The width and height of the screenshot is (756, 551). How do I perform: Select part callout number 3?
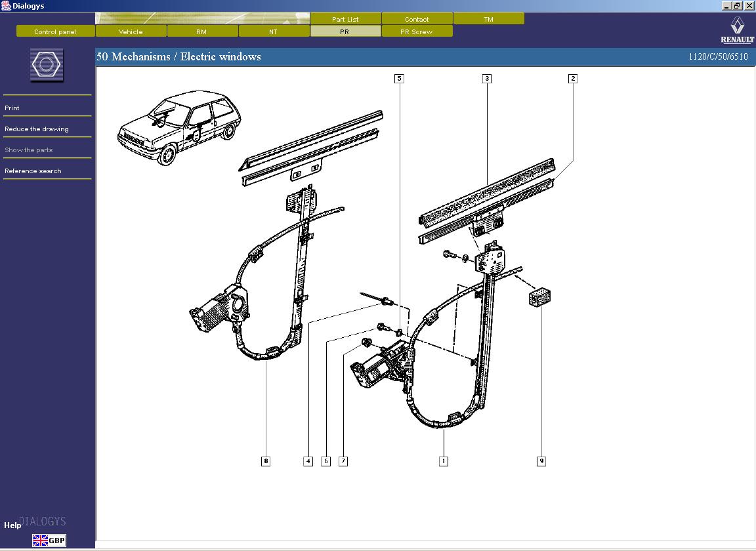tap(487, 79)
